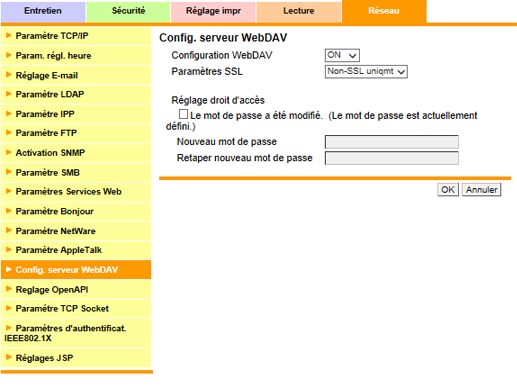Go to Réglages JSP

76,358
